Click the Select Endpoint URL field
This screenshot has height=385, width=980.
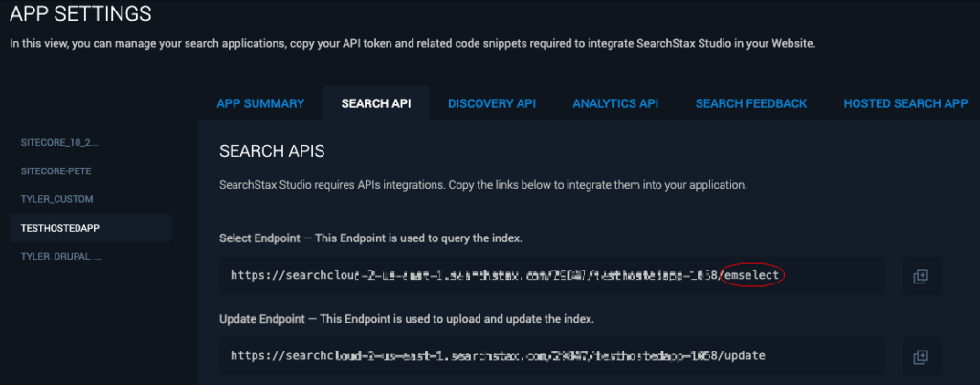552,275
